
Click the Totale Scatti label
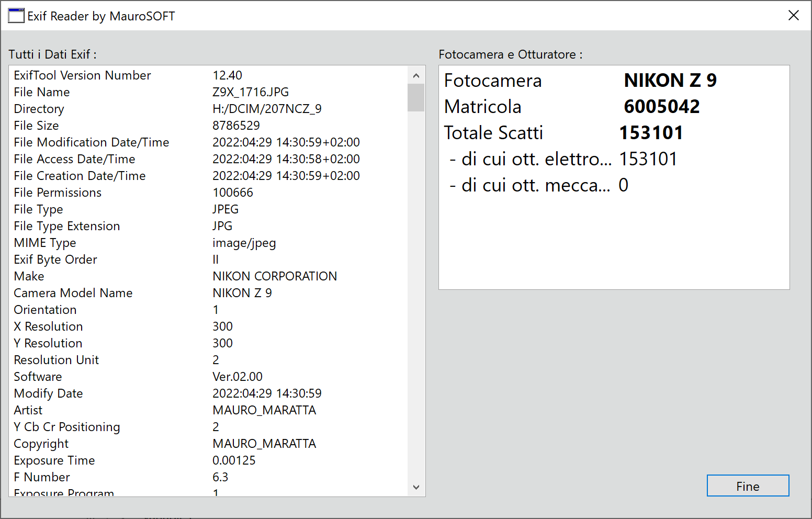pos(493,132)
